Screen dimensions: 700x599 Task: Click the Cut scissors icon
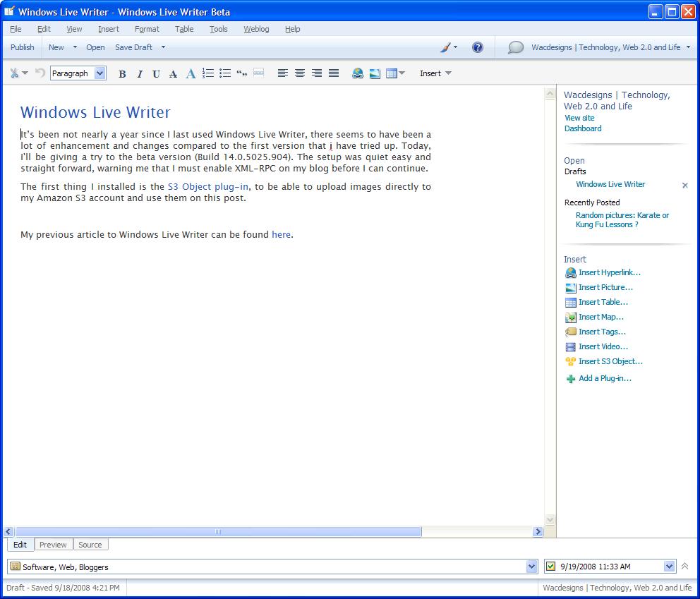coord(14,73)
